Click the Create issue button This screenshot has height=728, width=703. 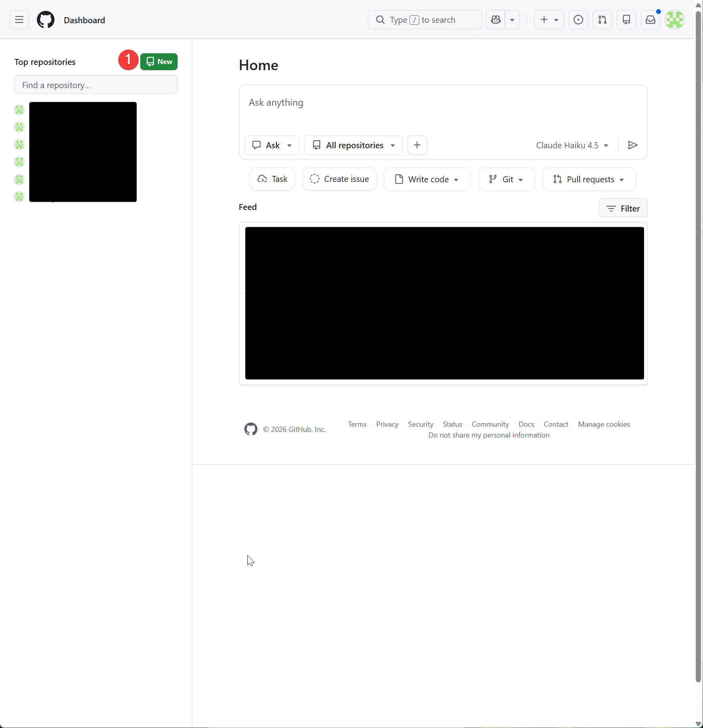339,179
